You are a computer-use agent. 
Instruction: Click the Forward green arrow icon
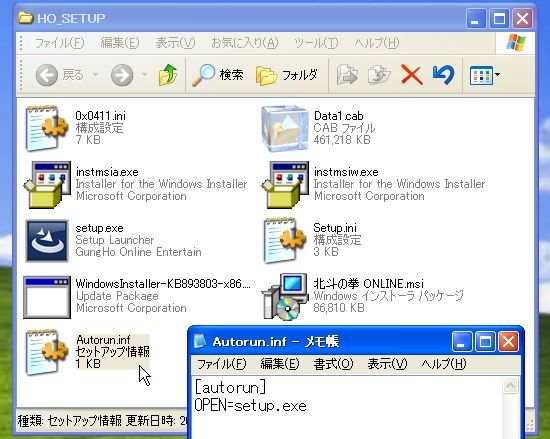pos(122,75)
